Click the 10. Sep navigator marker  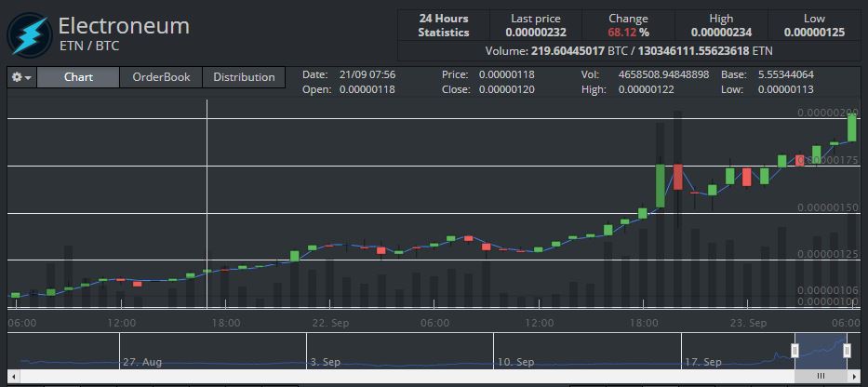pos(515,362)
